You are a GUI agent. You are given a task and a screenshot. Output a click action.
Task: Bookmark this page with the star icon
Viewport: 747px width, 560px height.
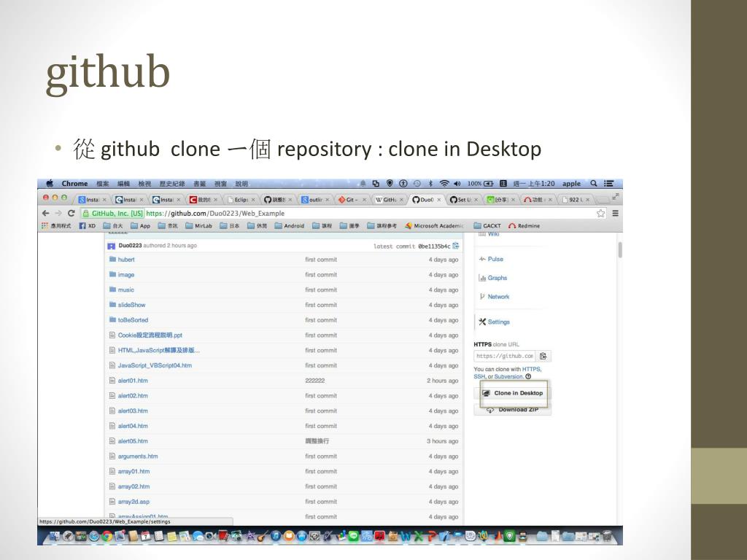tap(601, 214)
